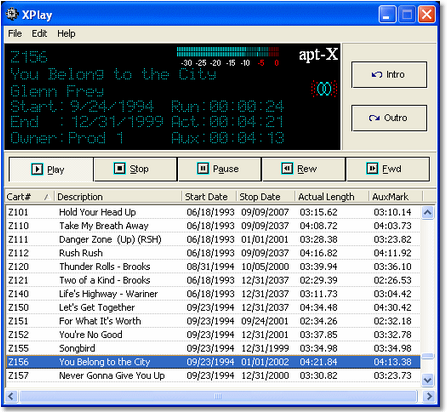This screenshot has width=447, height=414.
Task: Select Two of a Kind - Brooks row
Action: (x=213, y=281)
